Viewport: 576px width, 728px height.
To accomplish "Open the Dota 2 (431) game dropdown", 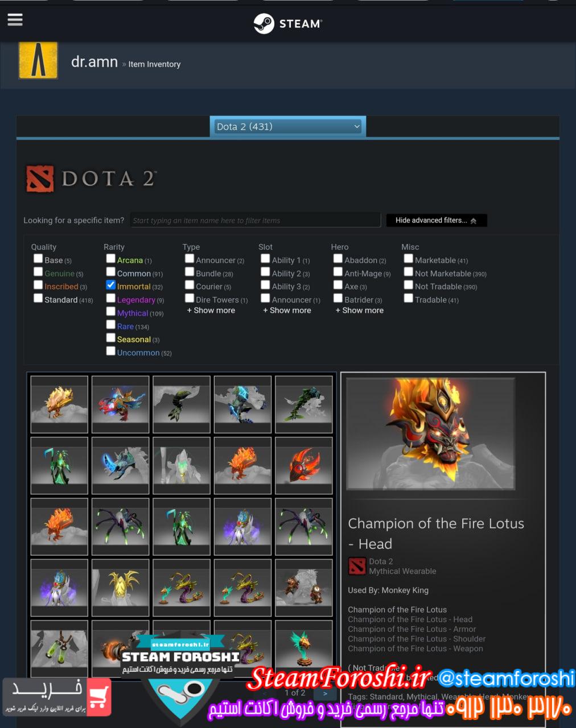I will click(x=288, y=126).
